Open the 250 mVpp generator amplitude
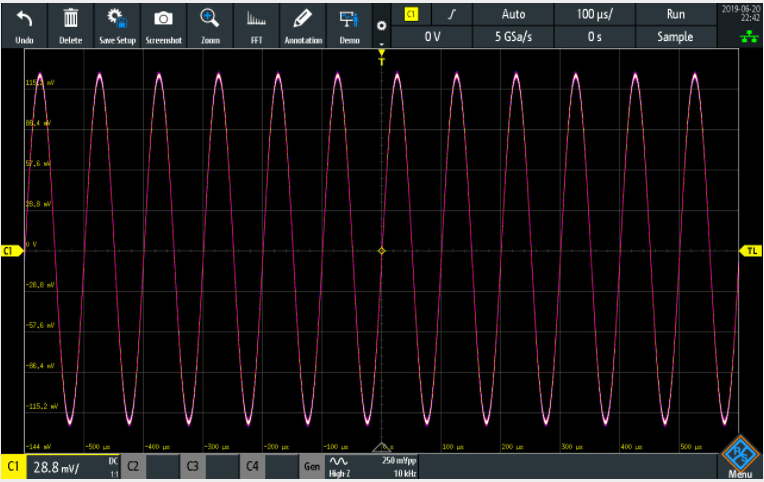 pyautogui.click(x=399, y=461)
